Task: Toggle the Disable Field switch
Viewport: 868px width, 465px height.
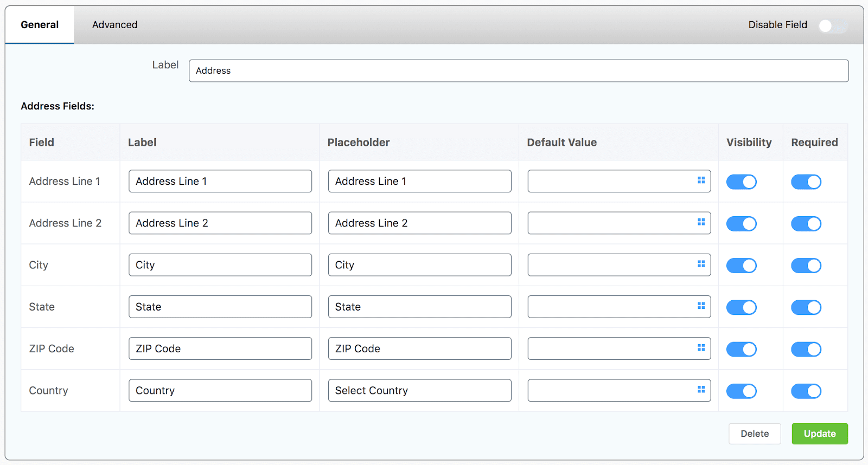Action: (x=833, y=25)
